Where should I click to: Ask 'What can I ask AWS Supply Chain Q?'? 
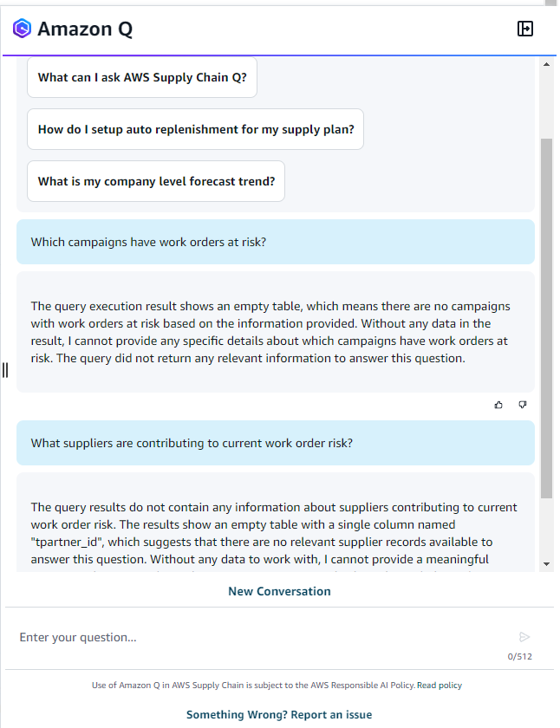[141, 77]
